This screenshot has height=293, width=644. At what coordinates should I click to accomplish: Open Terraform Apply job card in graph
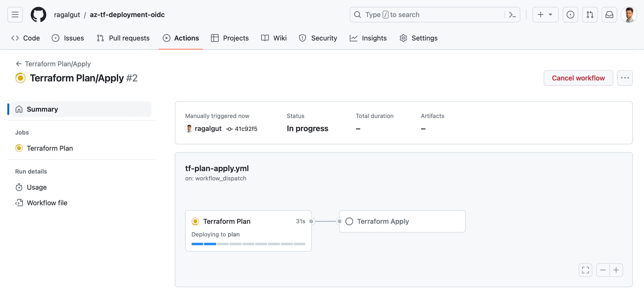[402, 221]
